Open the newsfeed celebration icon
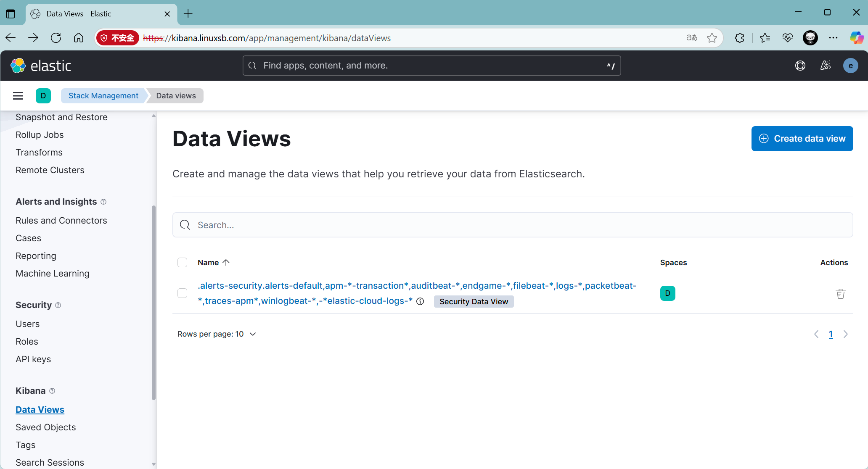The image size is (868, 469). point(825,66)
